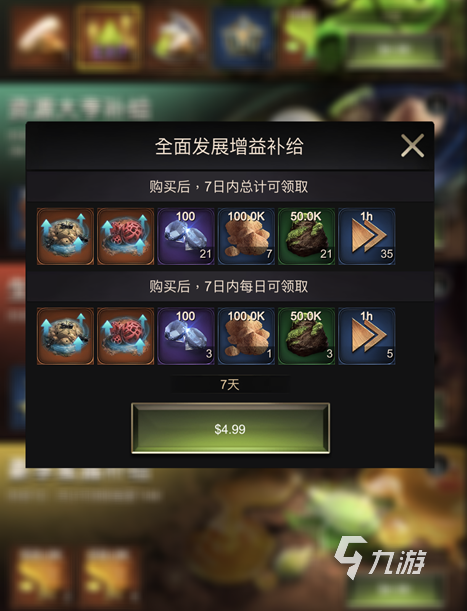The width and height of the screenshot is (467, 611).
Task: Tap the daily 50.0K moss soil with quantity 3
Action: click(306, 336)
